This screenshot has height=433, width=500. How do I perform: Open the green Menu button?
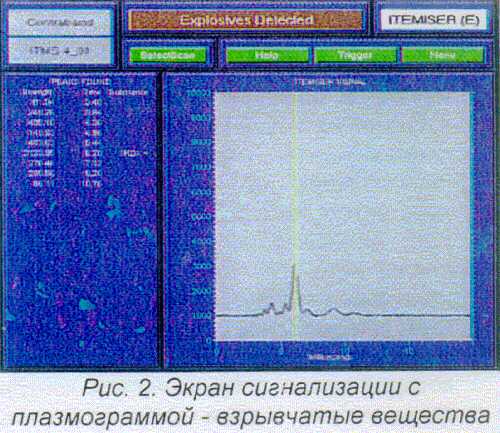coord(443,55)
